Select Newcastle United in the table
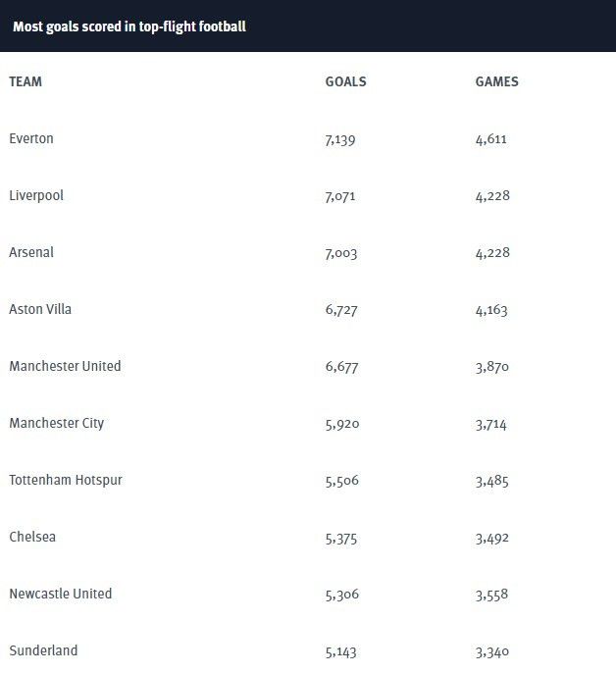Image resolution: width=616 pixels, height=674 pixels. [61, 594]
